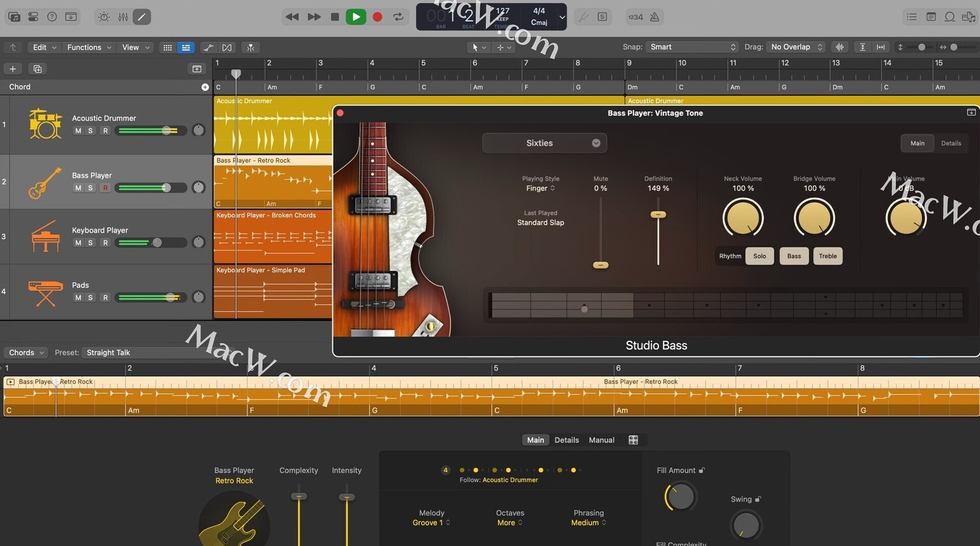The width and height of the screenshot is (980, 546).
Task: Click the Treble tone button
Action: (828, 256)
